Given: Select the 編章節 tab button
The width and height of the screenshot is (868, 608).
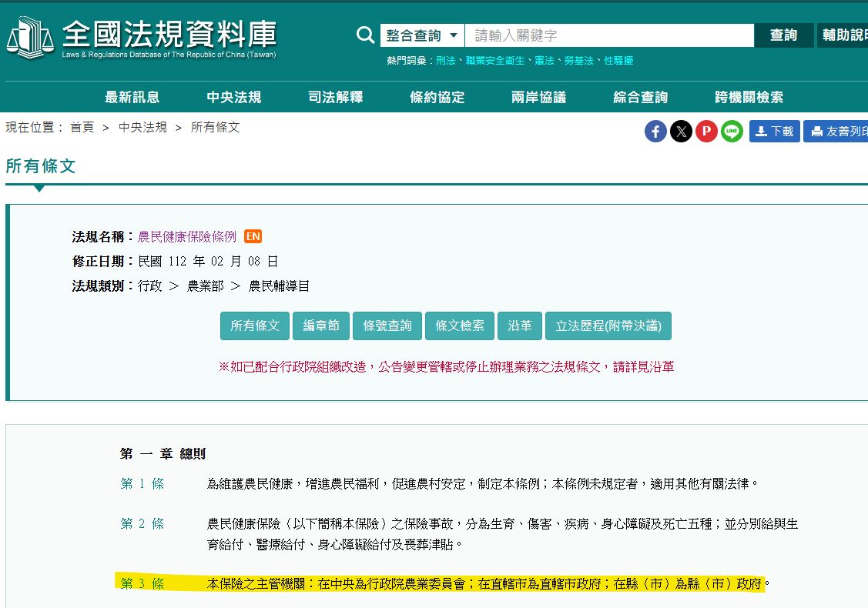Looking at the screenshot, I should point(321,326).
